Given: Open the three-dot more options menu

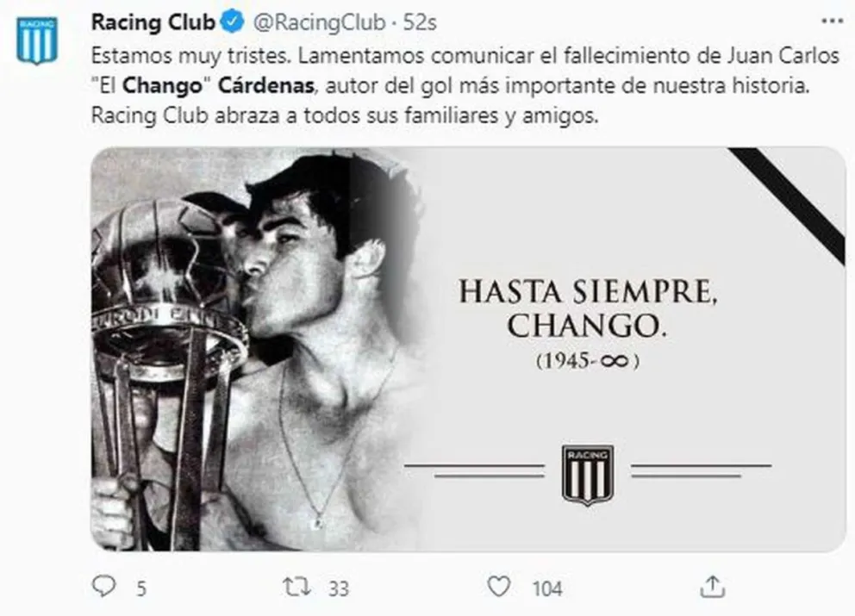Looking at the screenshot, I should point(832,22).
